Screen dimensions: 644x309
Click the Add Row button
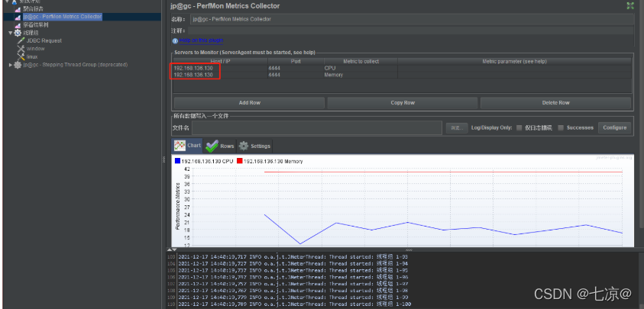pos(249,102)
